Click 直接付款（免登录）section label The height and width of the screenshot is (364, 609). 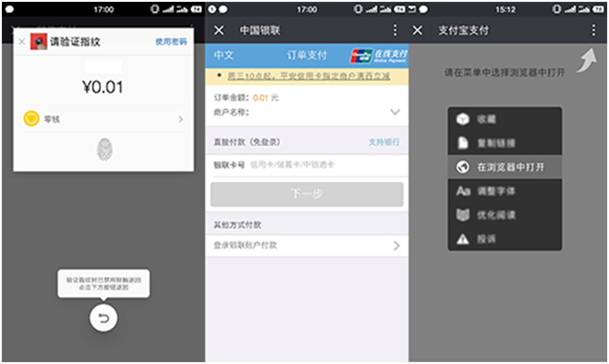coord(246,142)
